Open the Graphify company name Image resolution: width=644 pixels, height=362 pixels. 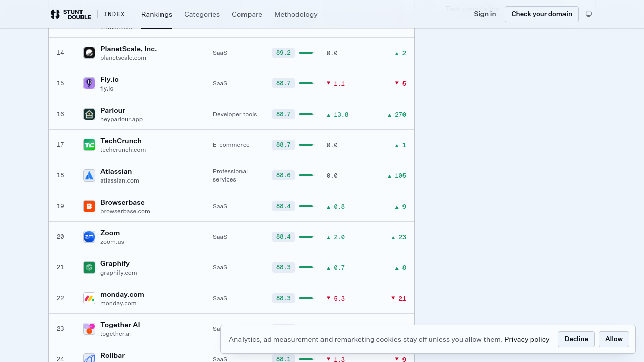click(x=115, y=263)
